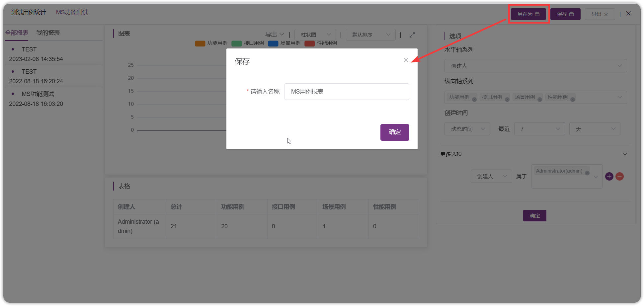This screenshot has height=306, width=644.
Task: Collapse the 更多选项 section chevron
Action: 625,154
